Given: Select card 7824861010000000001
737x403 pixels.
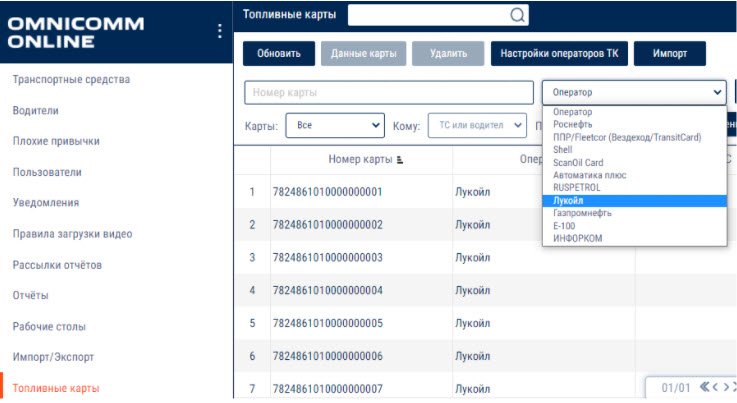Looking at the screenshot, I should [x=328, y=192].
